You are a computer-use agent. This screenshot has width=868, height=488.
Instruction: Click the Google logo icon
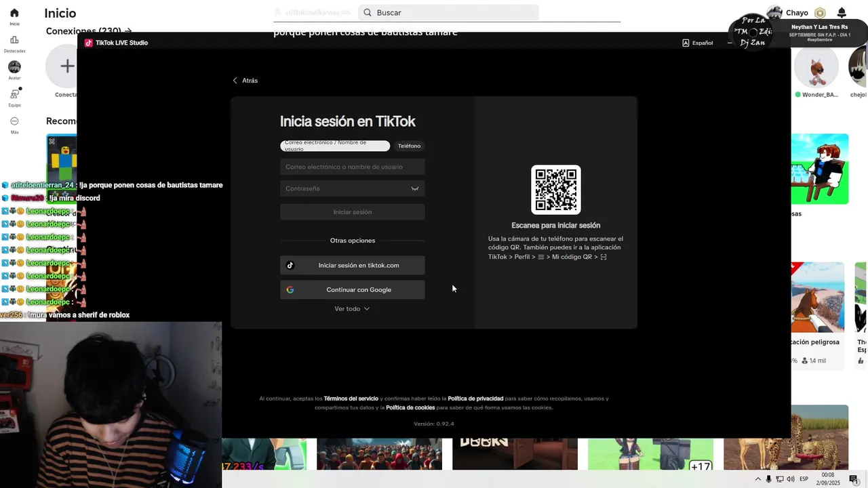pos(290,289)
